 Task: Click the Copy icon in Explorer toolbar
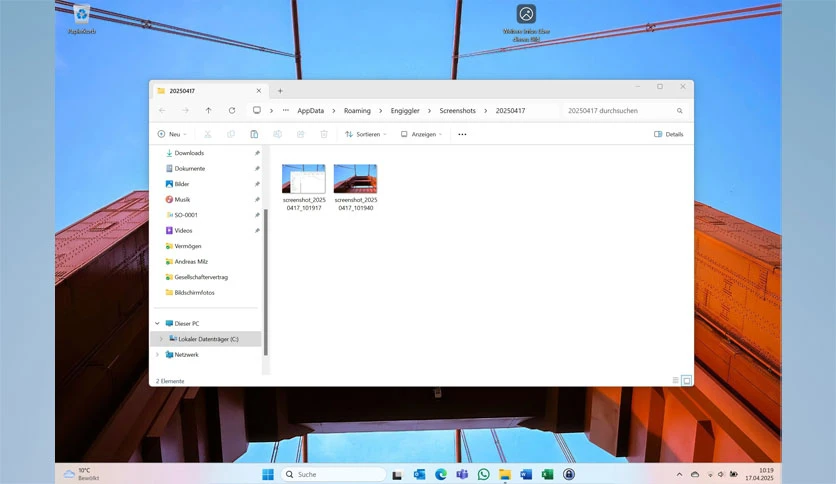231,134
